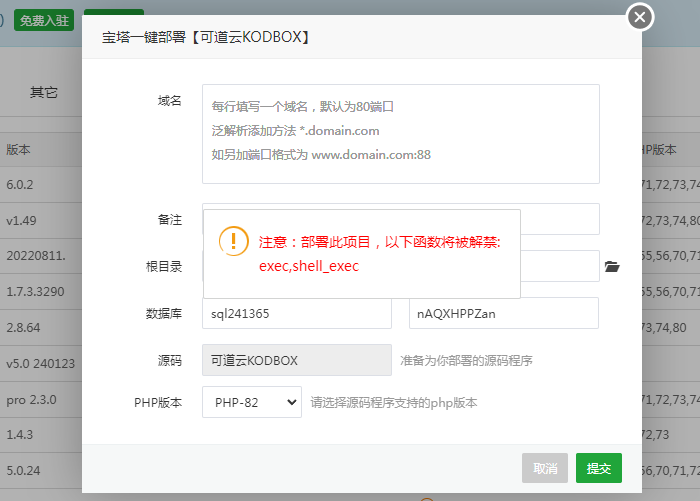Image resolution: width=700 pixels, height=501 pixels.
Task: Click the 版本 column header
Action: pos(18,150)
